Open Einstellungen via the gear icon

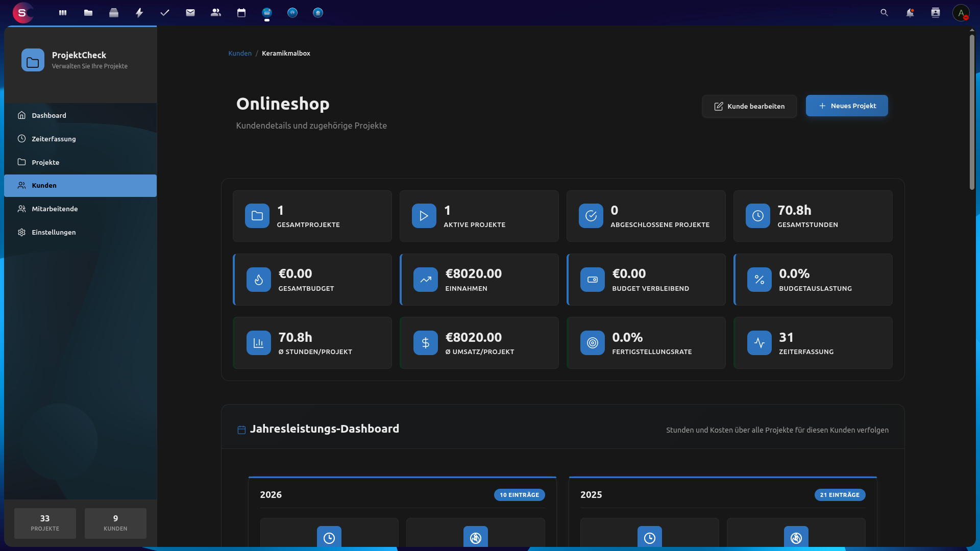tap(53, 232)
